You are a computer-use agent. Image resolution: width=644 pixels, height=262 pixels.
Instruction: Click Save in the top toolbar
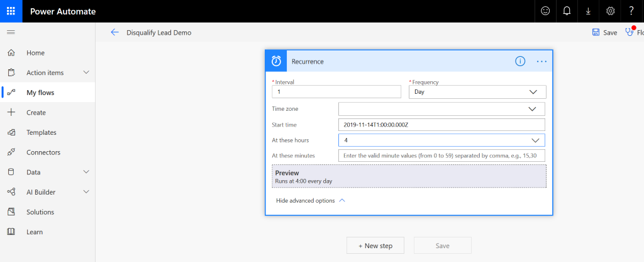pyautogui.click(x=604, y=33)
